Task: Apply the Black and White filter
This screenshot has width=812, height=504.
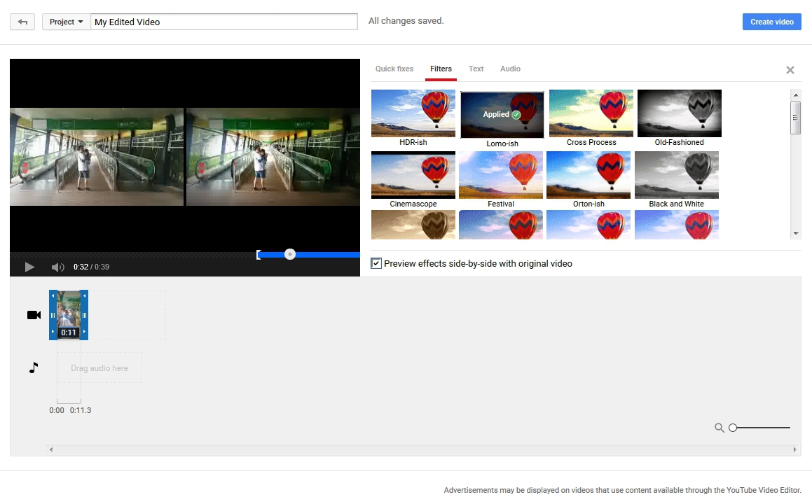Action: point(676,175)
